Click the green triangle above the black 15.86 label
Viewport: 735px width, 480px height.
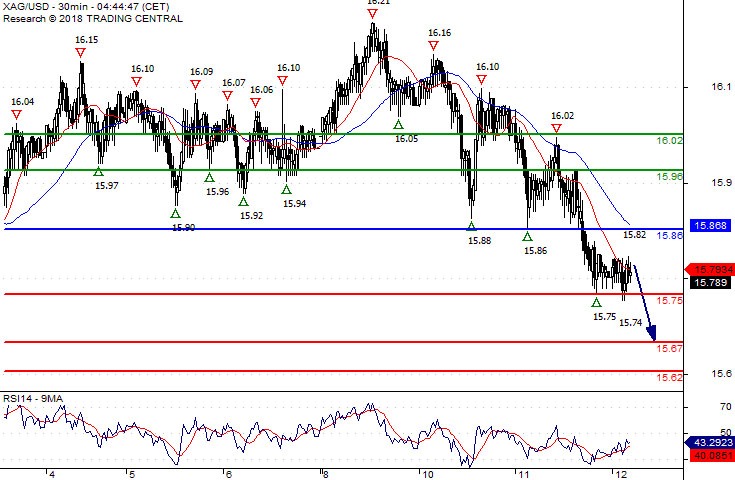click(527, 237)
